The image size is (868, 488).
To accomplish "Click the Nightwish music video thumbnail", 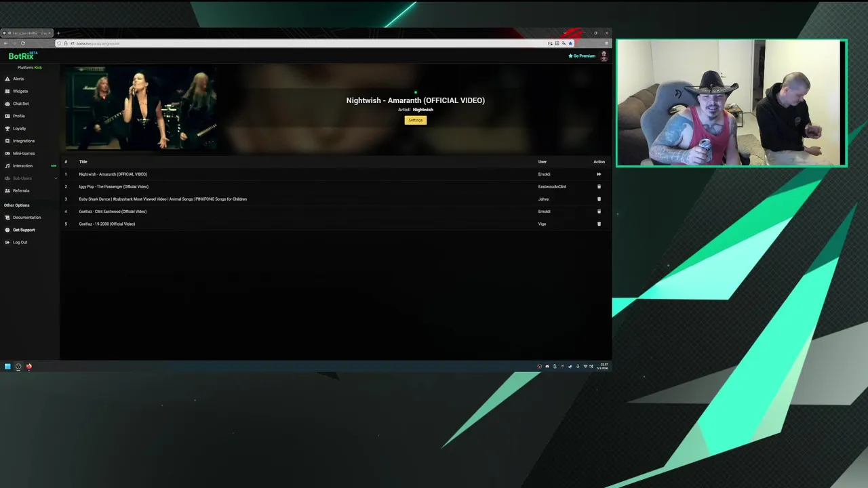I will 141,108.
